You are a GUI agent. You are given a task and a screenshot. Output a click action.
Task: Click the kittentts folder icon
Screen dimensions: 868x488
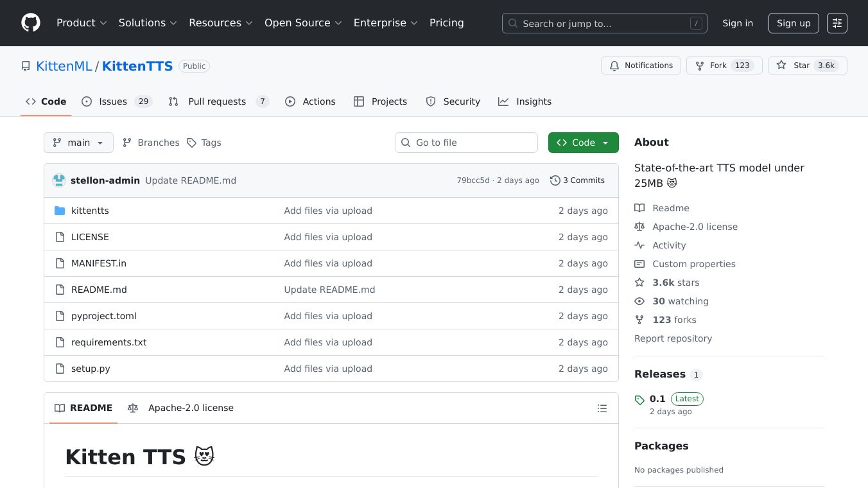(60, 211)
